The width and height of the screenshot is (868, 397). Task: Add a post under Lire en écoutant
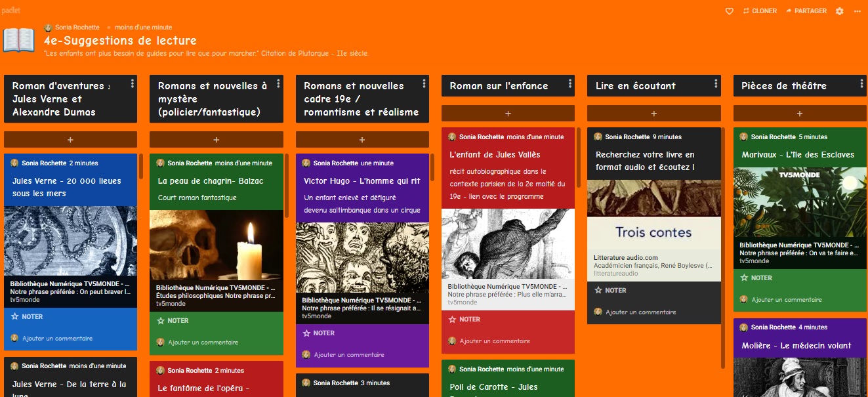(x=654, y=114)
